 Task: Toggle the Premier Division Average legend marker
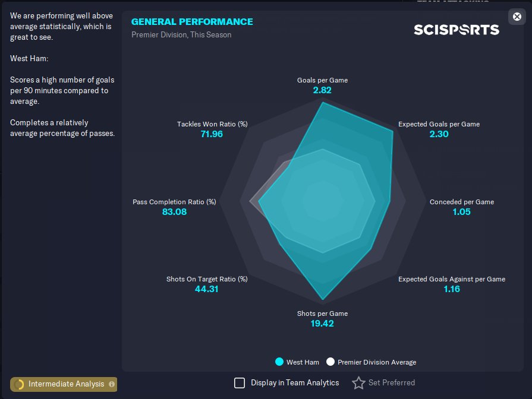330,362
